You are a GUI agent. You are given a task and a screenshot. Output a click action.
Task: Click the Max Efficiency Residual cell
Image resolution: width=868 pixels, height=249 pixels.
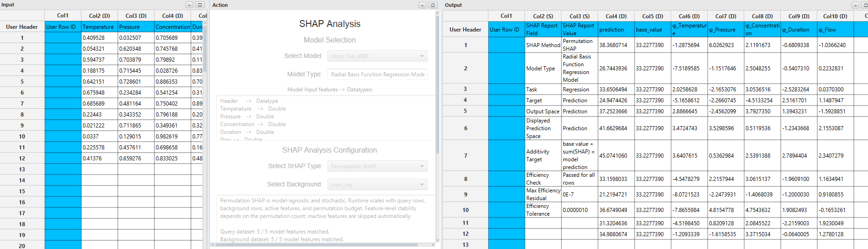543,194
